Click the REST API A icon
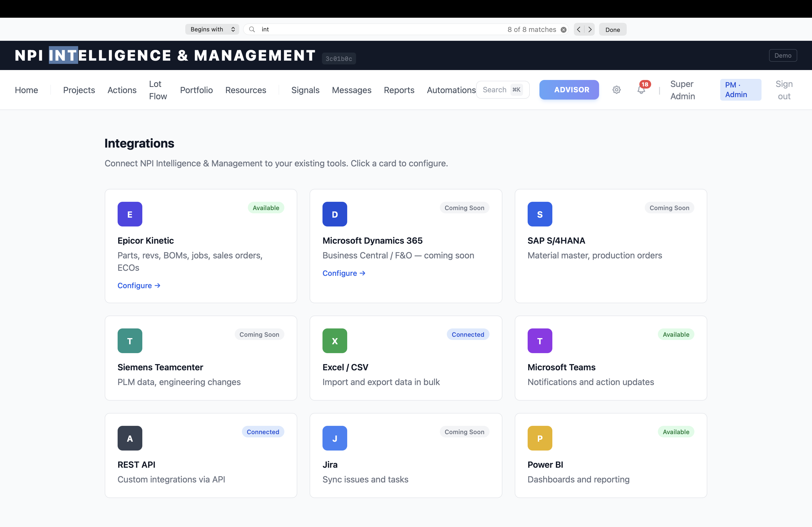812x527 pixels. pos(130,438)
